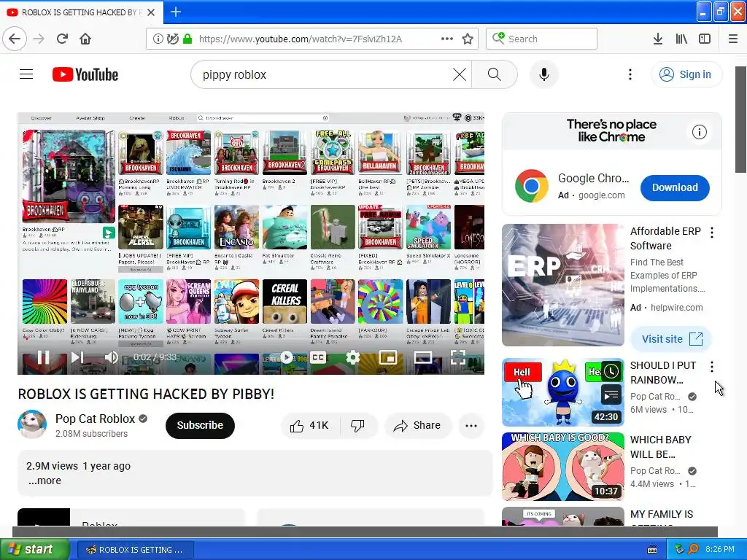Dislike this video

point(358,425)
